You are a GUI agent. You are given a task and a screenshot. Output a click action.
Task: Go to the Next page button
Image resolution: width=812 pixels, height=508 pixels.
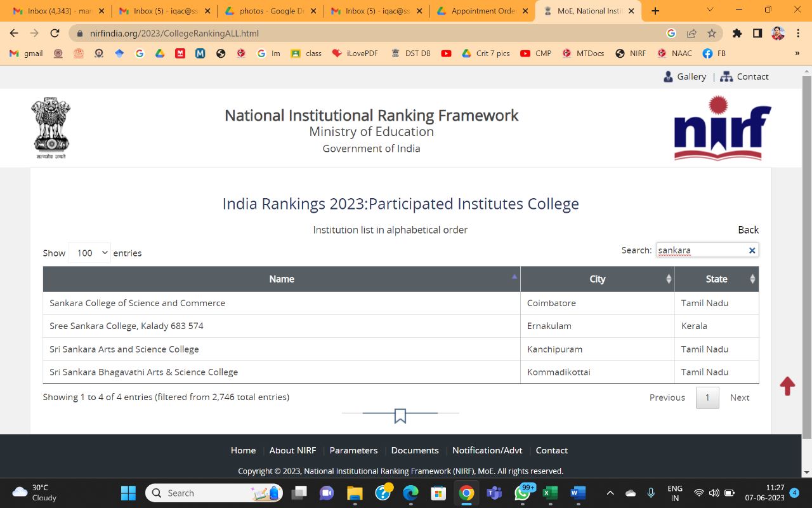click(x=740, y=398)
